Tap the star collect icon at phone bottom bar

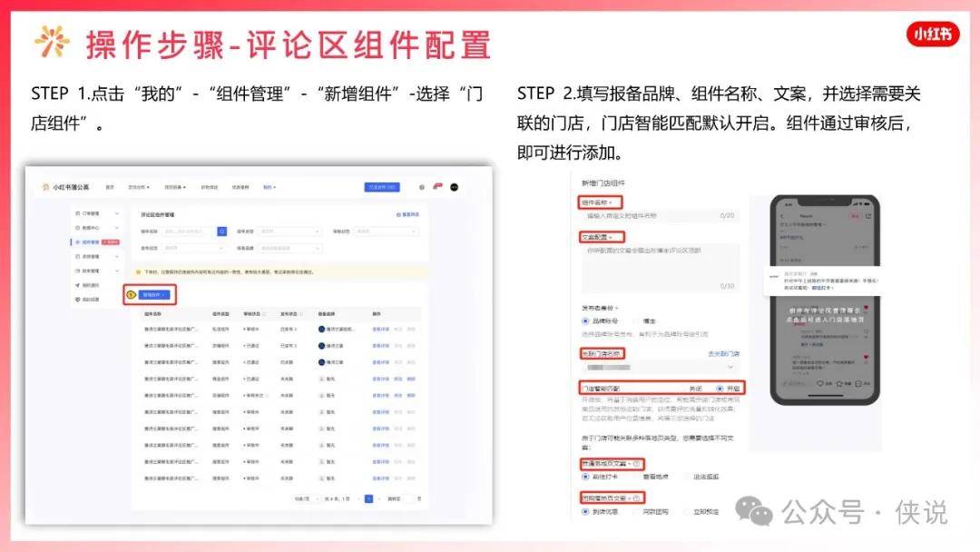tap(839, 383)
